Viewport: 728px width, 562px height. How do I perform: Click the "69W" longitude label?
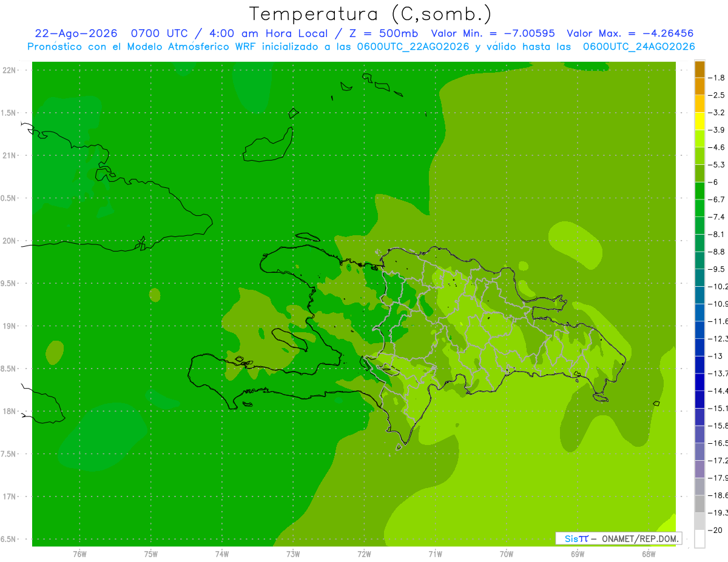point(578,554)
